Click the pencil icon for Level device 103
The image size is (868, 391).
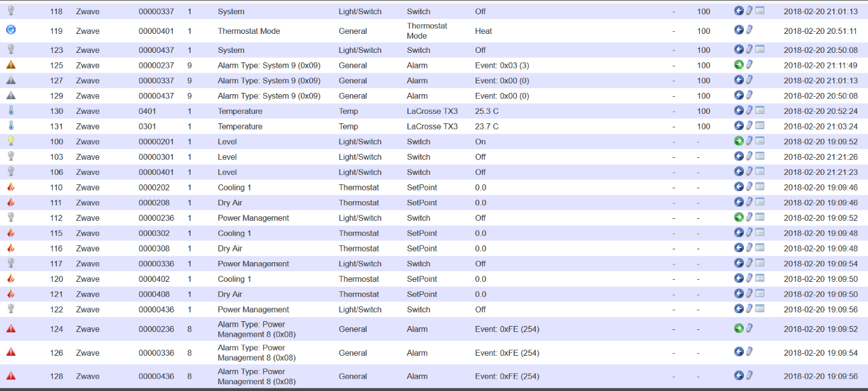click(x=749, y=157)
